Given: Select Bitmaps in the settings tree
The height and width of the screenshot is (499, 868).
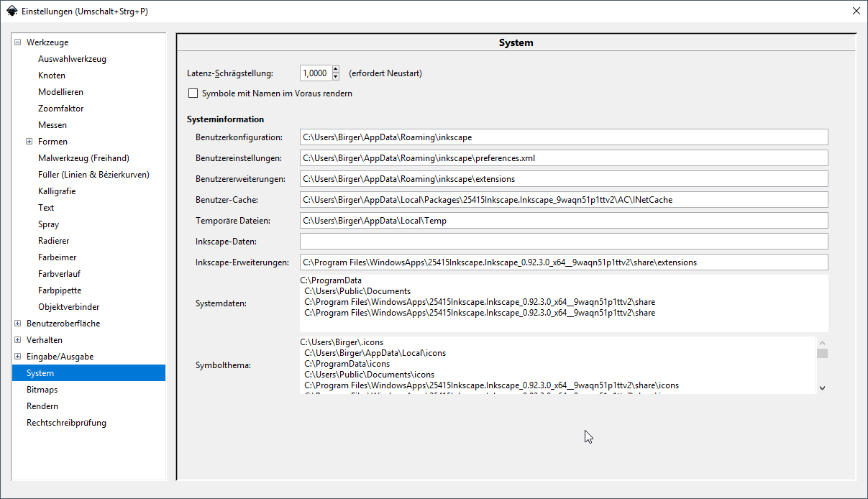Looking at the screenshot, I should 42,390.
